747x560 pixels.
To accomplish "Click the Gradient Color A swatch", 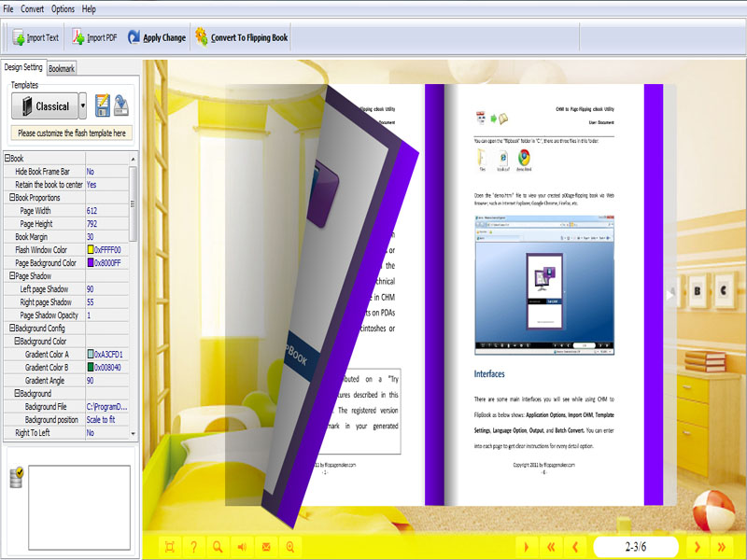I will click(91, 354).
